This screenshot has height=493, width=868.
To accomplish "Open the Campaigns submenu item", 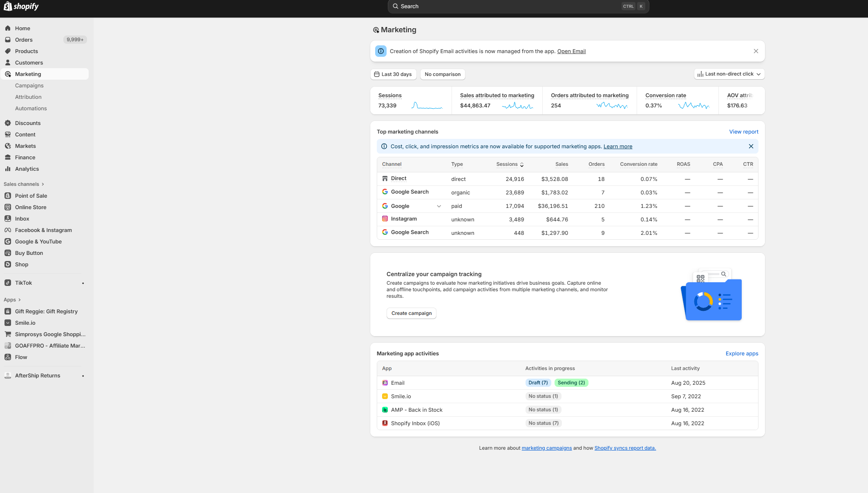I will (x=29, y=85).
